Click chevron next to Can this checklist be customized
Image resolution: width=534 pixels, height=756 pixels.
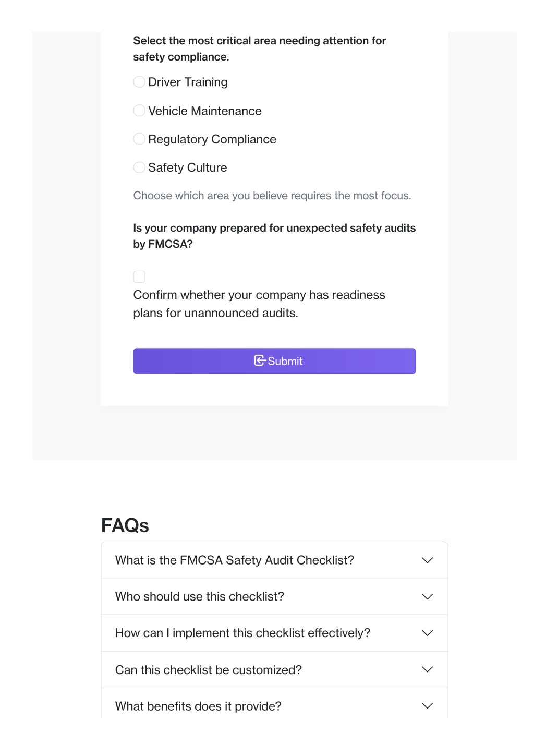pyautogui.click(x=428, y=670)
